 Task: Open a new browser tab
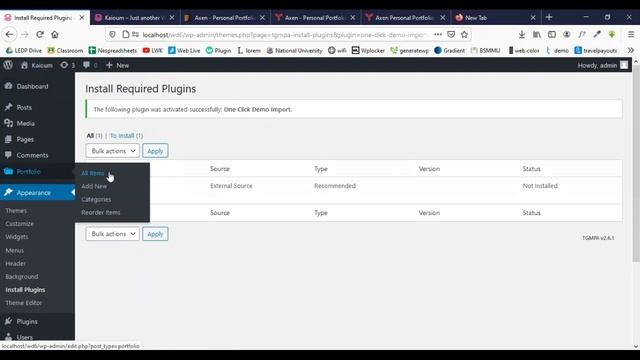pyautogui.click(x=549, y=17)
